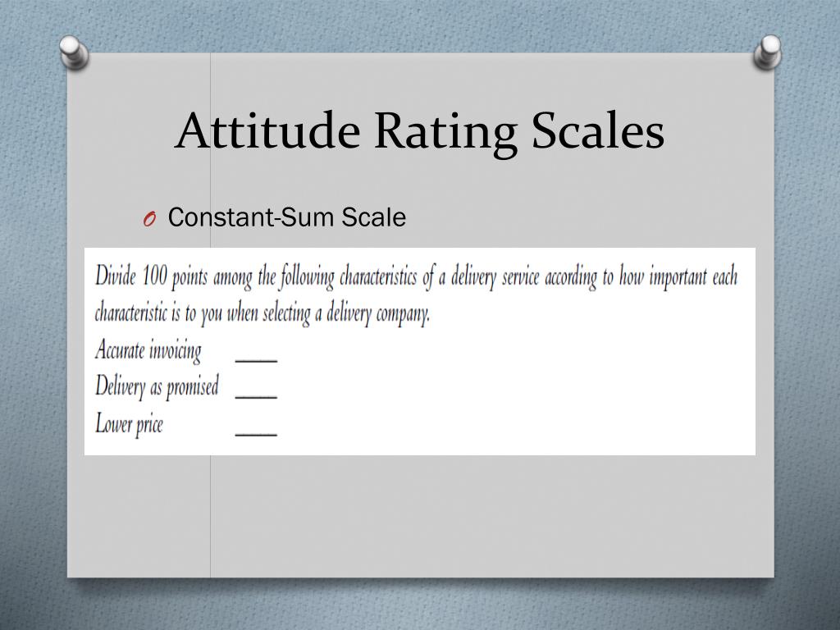The height and width of the screenshot is (630, 840).
Task: Select the 'Constant-Sum Scale' bullet text
Action: 286,217
